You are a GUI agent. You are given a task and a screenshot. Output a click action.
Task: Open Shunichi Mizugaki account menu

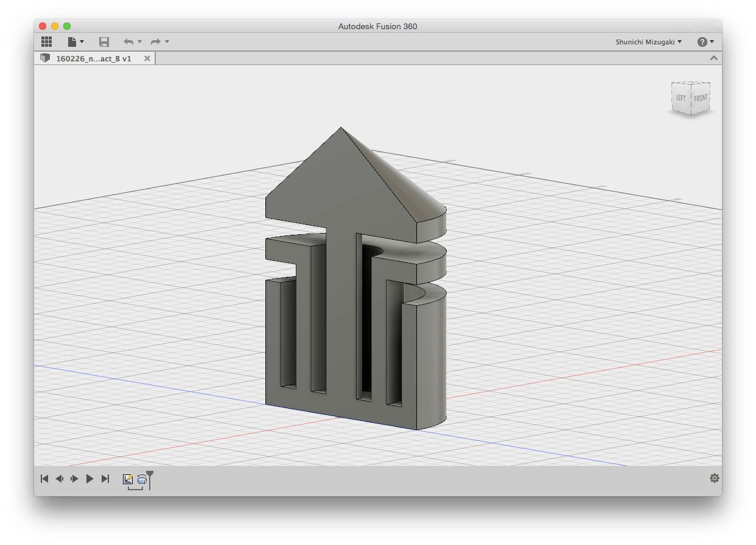click(x=649, y=41)
